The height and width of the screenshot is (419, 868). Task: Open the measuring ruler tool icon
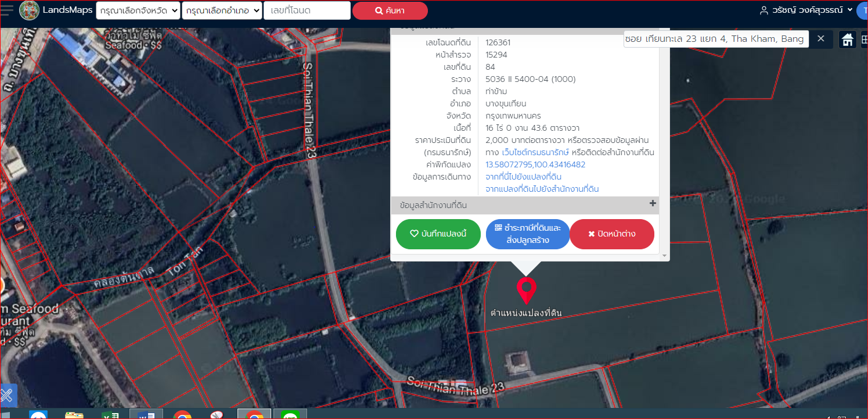click(x=8, y=395)
